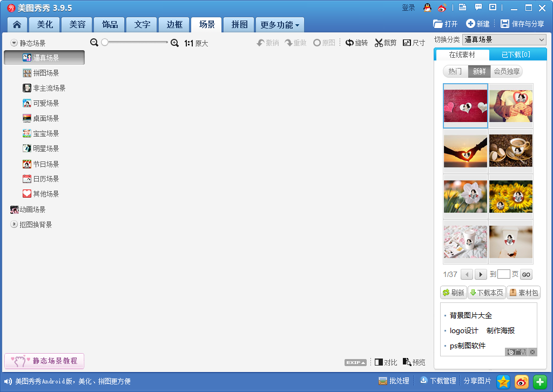553x392 pixels.
Task: Switch to the 边框 tab
Action: pos(174,25)
